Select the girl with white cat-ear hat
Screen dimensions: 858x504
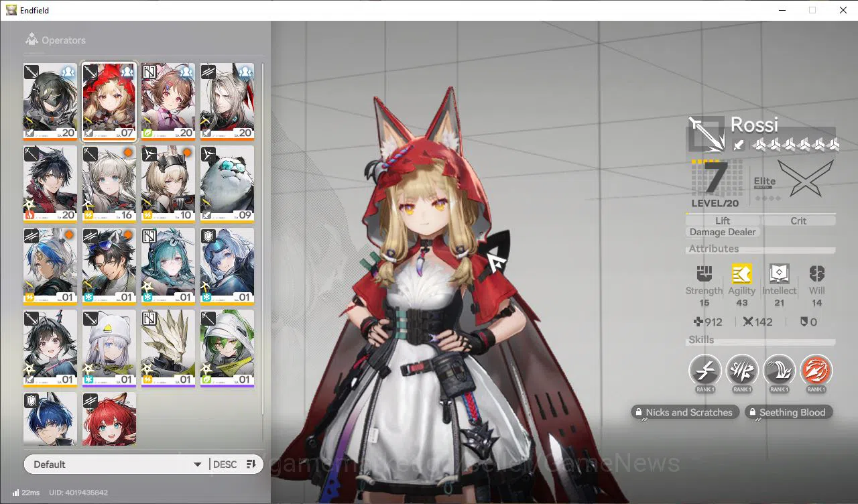(x=109, y=349)
